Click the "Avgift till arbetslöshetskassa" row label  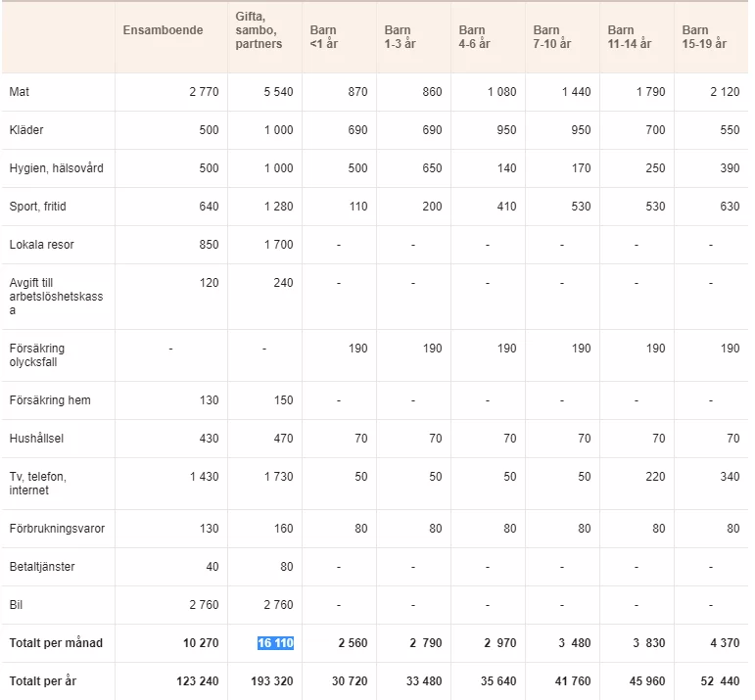(56, 297)
